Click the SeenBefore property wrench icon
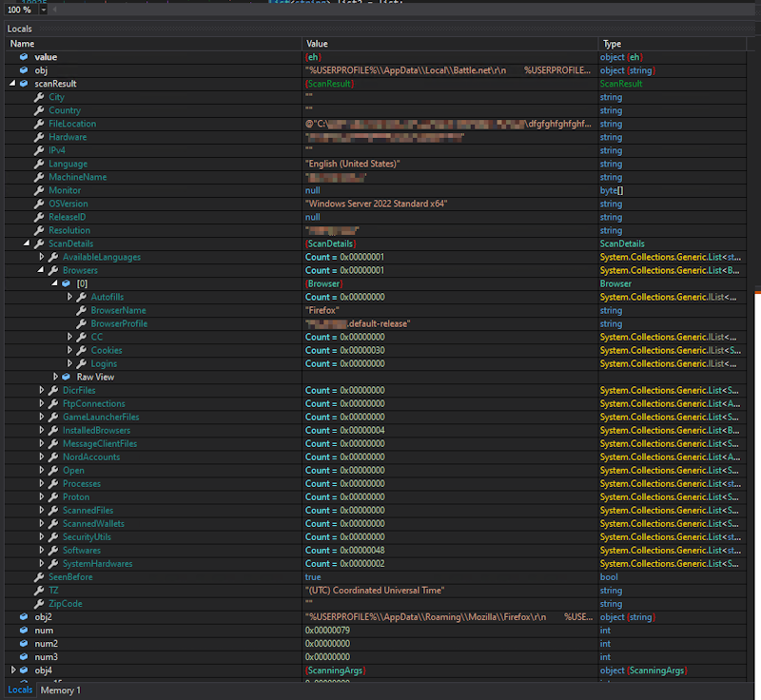The height and width of the screenshot is (700, 761). tap(39, 576)
